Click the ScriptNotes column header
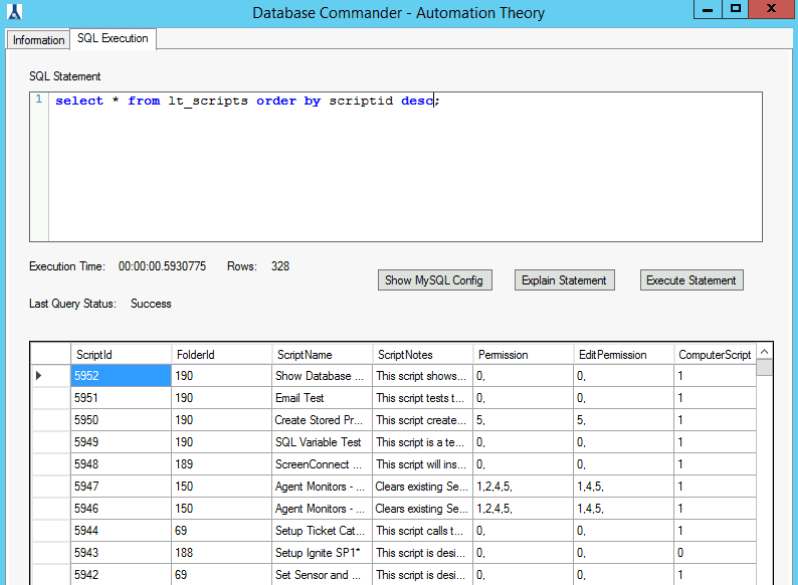The height and width of the screenshot is (585, 798). point(422,354)
